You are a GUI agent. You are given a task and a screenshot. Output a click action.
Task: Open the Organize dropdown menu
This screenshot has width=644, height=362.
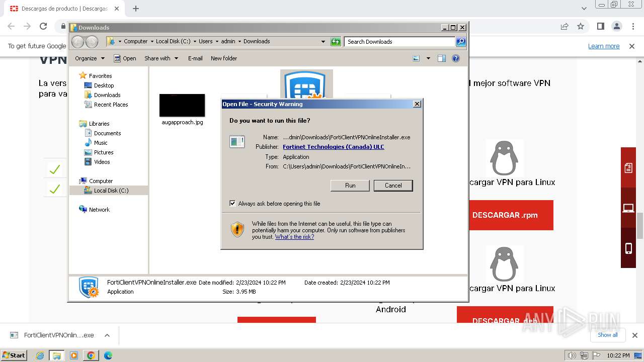[x=90, y=58]
